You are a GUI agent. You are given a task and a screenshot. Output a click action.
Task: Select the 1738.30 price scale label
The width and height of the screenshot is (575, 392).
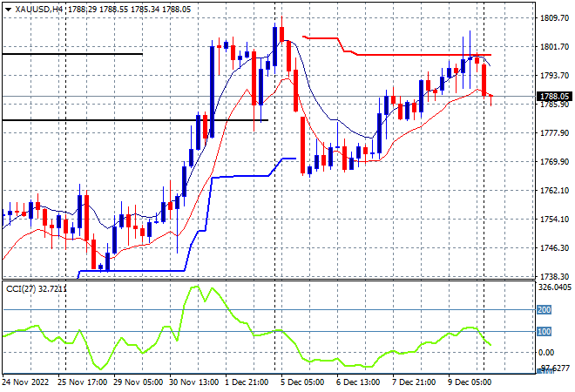(x=554, y=276)
